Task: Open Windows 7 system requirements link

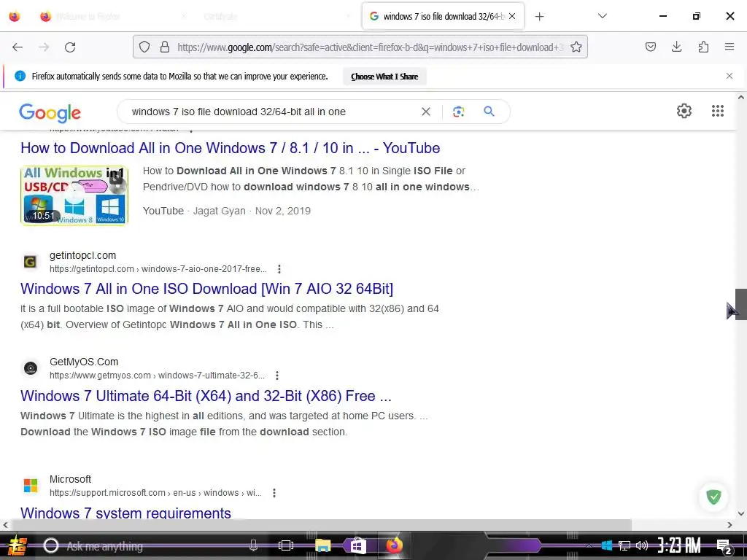Action: click(125, 513)
